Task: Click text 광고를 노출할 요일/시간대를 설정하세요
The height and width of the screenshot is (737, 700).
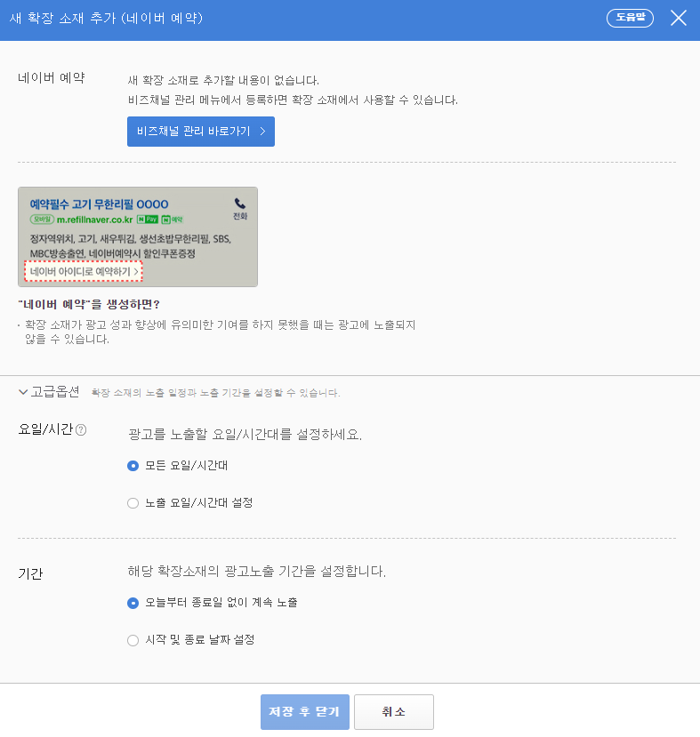Action: [245, 435]
